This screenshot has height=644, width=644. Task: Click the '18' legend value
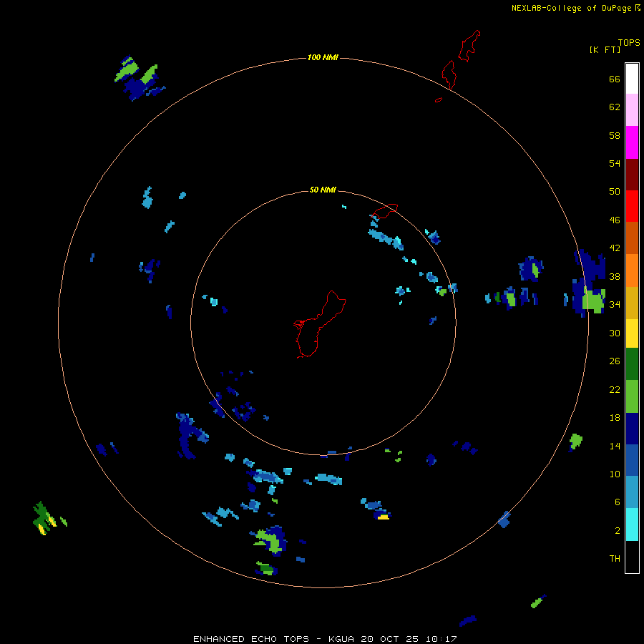tap(615, 418)
